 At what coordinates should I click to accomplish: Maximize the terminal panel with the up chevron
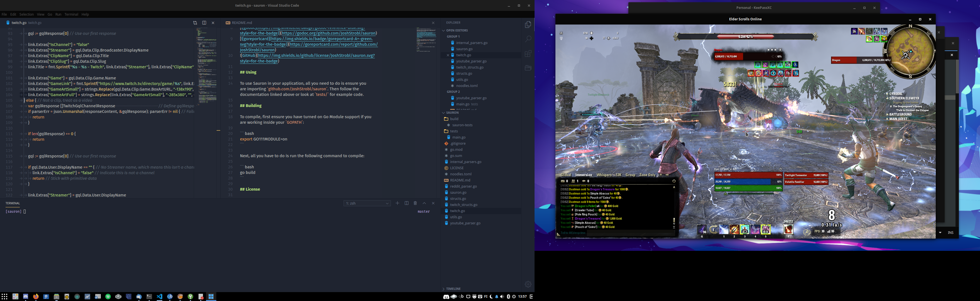coord(424,203)
